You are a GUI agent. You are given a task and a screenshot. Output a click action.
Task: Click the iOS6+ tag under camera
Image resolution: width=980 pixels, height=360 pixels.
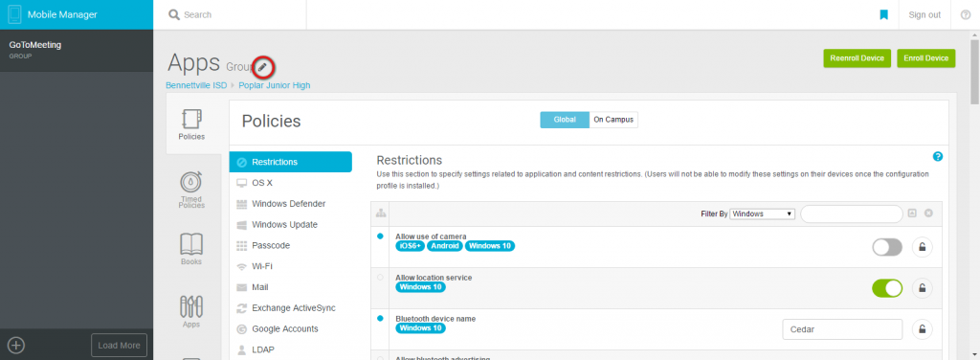pyautogui.click(x=410, y=246)
